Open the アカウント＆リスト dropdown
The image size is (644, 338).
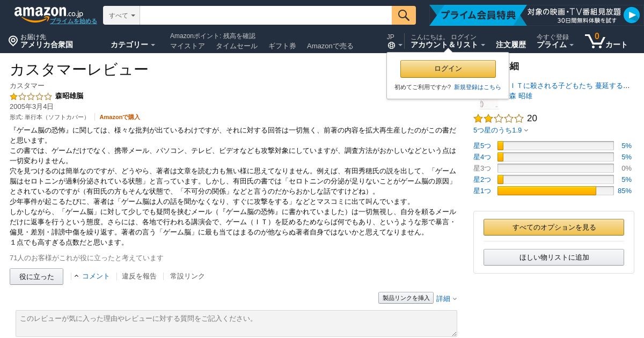(448, 45)
